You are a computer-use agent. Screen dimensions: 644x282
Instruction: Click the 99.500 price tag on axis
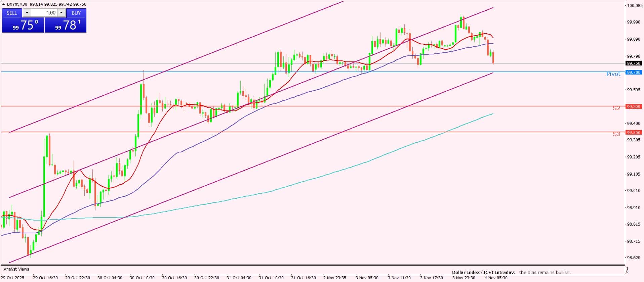click(633, 106)
